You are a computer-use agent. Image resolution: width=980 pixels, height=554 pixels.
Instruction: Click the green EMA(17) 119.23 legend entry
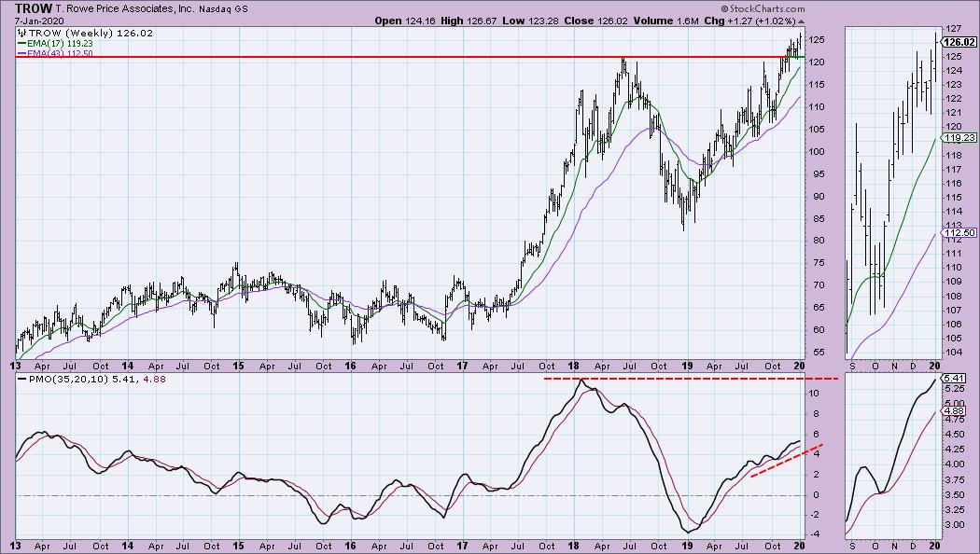point(55,44)
